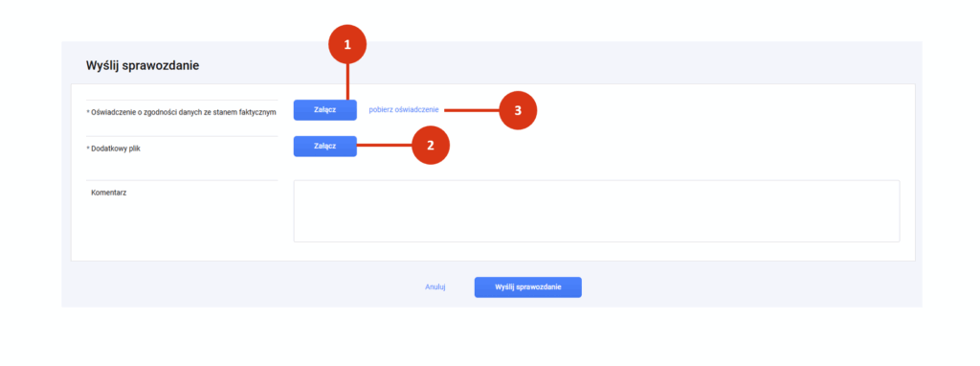Viewport: 980px width, 366px height.
Task: Click the red circle marker numbered 2
Action: (x=431, y=146)
